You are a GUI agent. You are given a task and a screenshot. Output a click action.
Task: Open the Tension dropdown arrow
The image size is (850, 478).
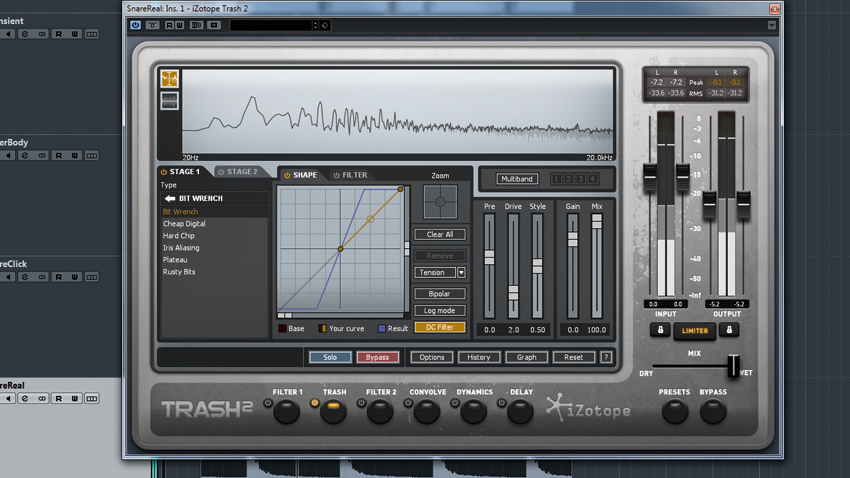tap(461, 273)
